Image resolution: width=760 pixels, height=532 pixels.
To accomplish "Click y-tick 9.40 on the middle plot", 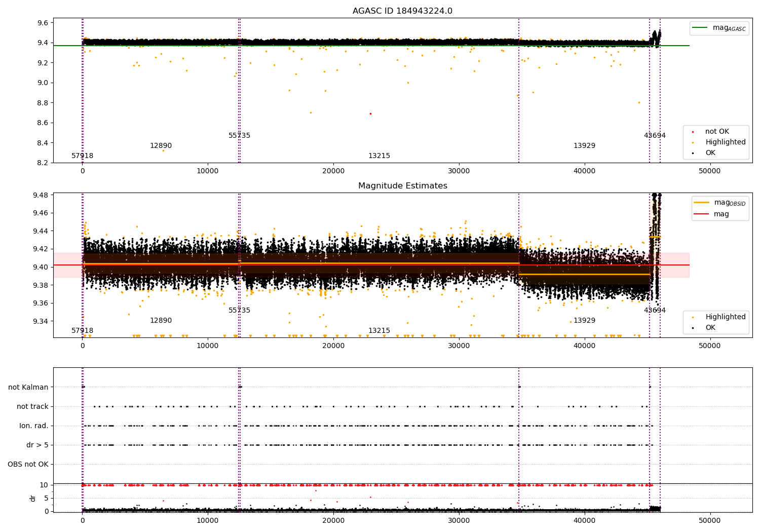I will (41, 267).
